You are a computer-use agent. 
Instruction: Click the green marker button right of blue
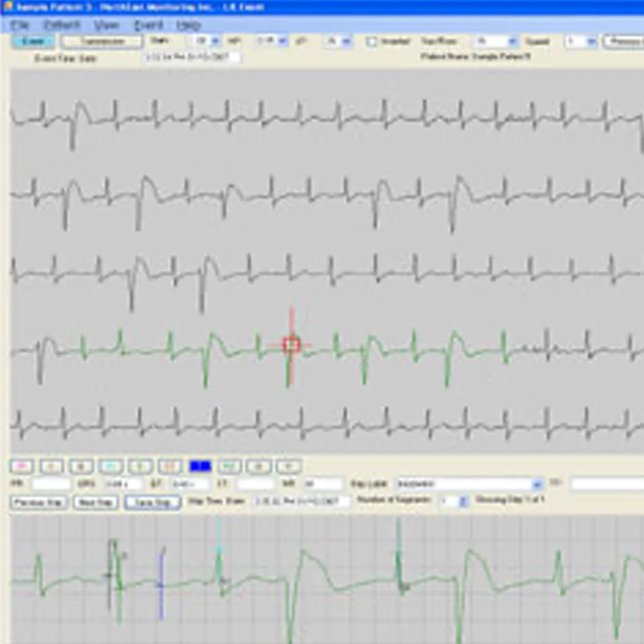[x=230, y=466]
